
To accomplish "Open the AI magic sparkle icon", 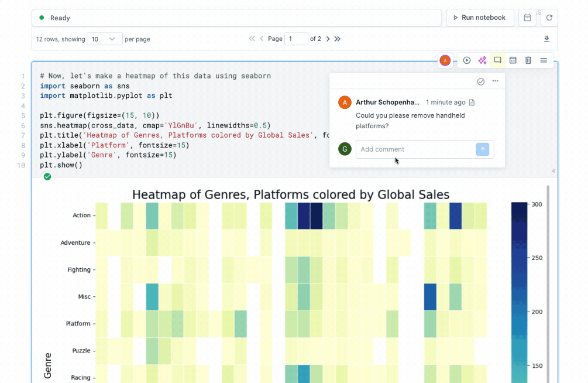I will (482, 60).
